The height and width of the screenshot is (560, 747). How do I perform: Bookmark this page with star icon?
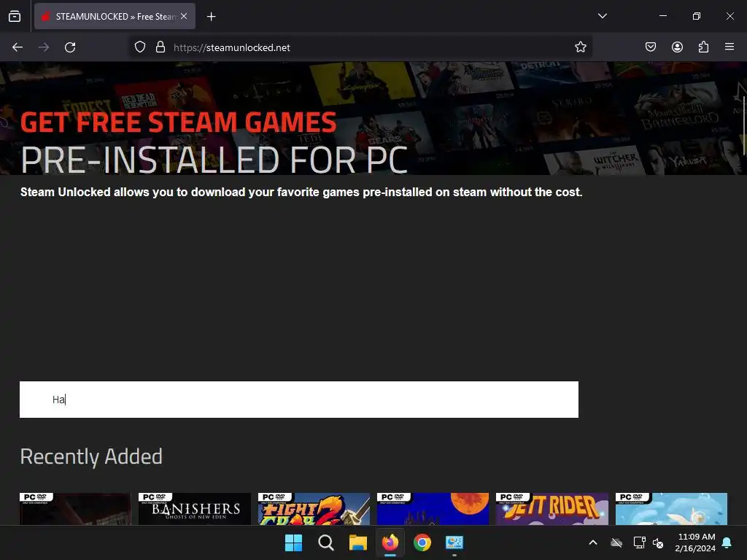coord(580,47)
